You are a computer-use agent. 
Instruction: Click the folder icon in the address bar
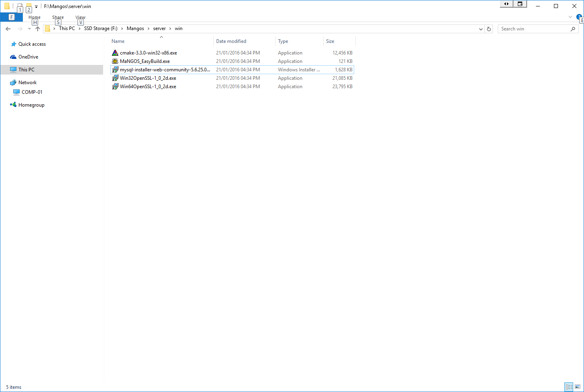[47, 29]
